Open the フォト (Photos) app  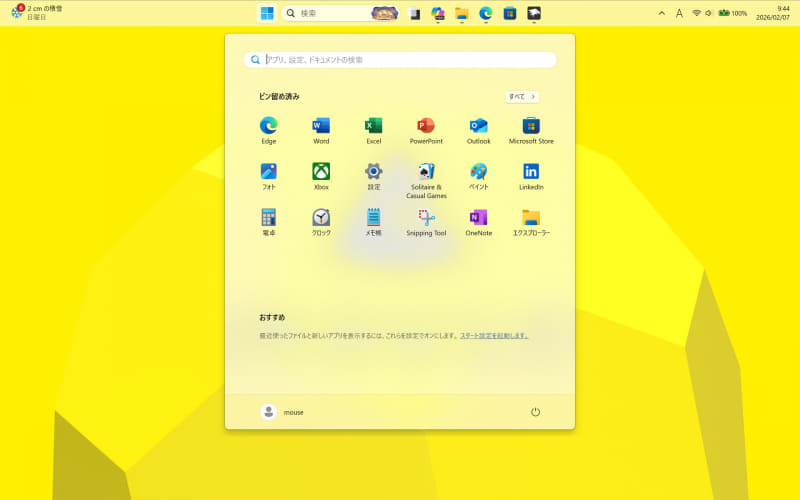coord(268,177)
